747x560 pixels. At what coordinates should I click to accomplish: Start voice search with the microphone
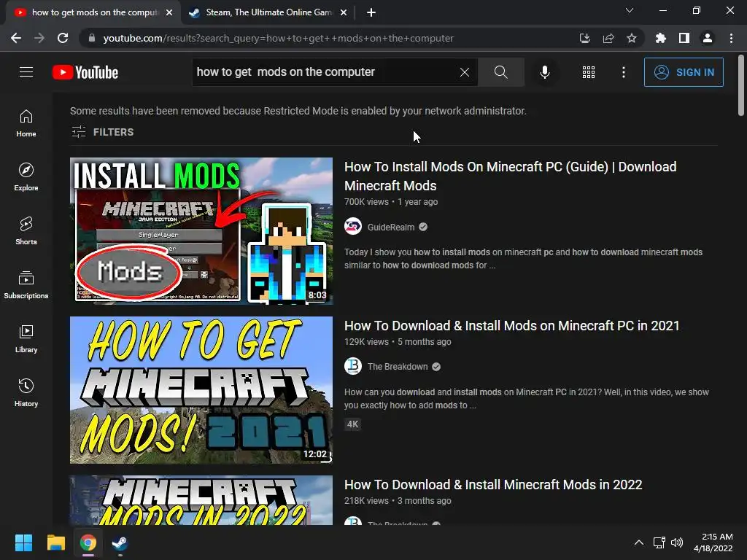544,72
